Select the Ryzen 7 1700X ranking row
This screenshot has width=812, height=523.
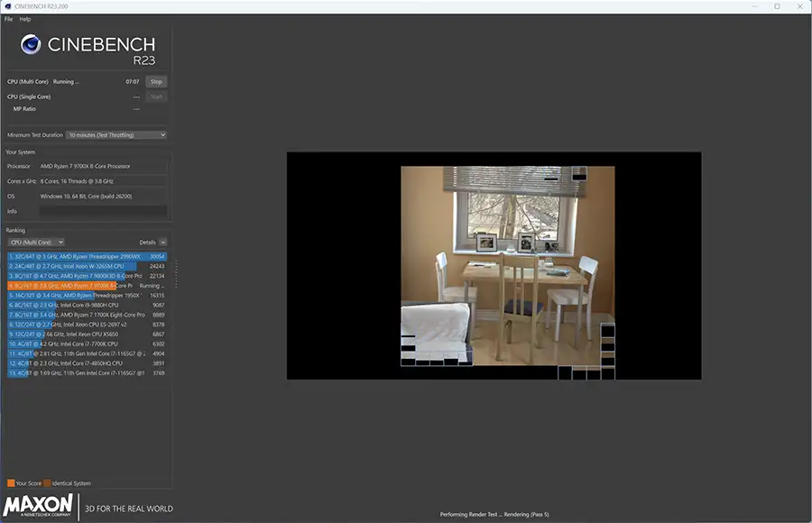(x=87, y=315)
